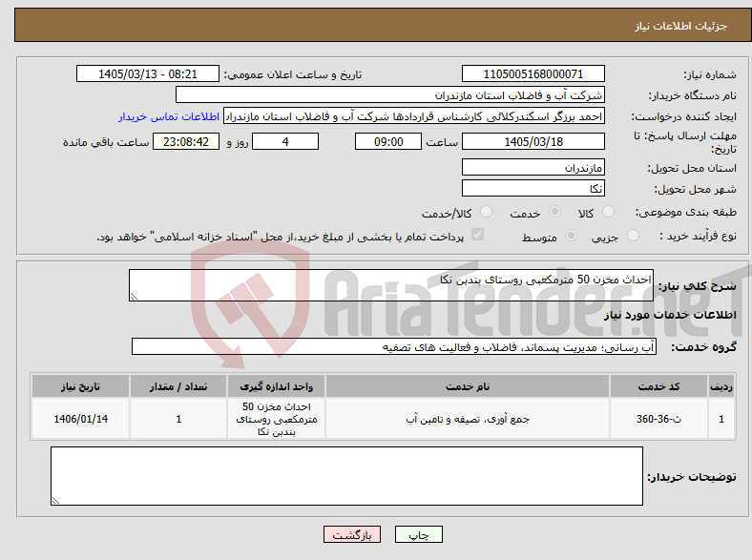This screenshot has height=560, width=752.
Task: Click the طبقه بندی موضوعی label
Action: pos(686,212)
